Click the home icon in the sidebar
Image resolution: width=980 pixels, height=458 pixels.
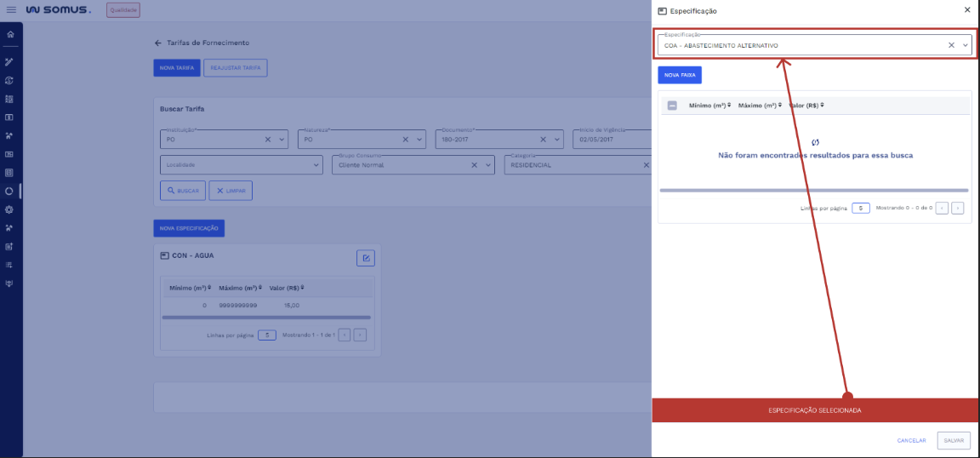[9, 35]
